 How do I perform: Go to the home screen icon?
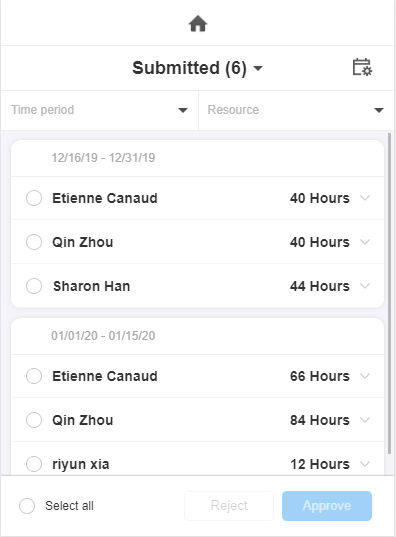pos(198,24)
